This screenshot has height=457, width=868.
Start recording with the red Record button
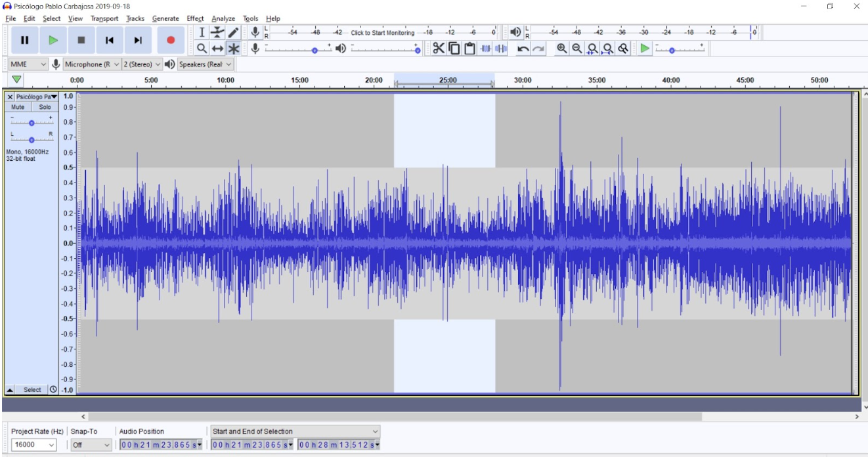[171, 40]
